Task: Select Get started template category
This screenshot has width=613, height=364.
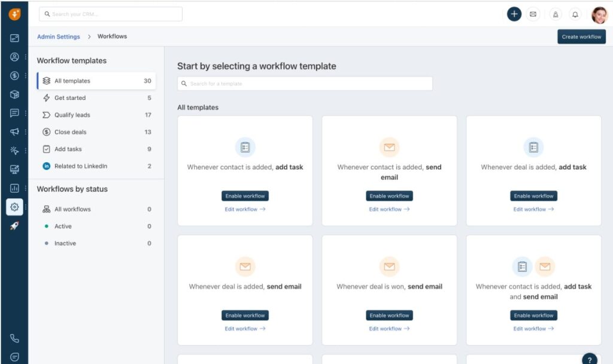Action: (96, 98)
